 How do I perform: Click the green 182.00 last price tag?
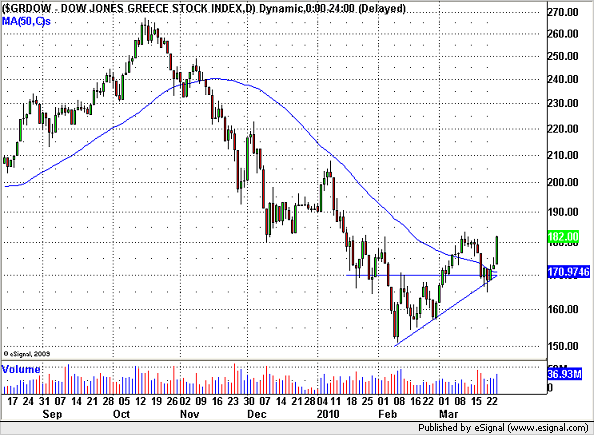coord(563,237)
